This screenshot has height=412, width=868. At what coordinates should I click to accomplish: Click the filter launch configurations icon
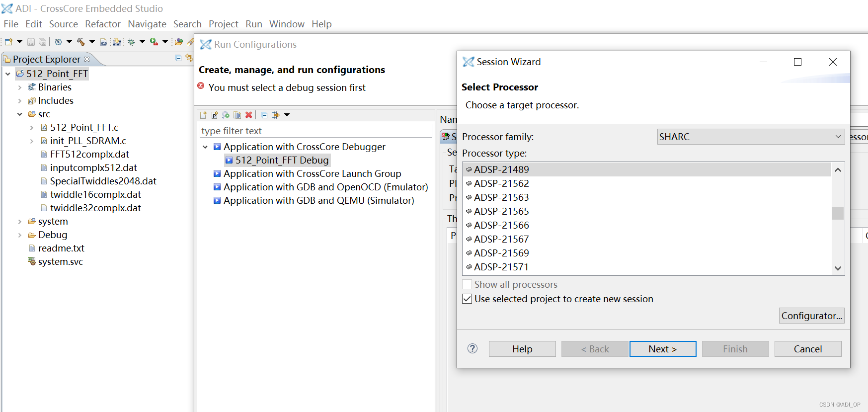coord(276,115)
